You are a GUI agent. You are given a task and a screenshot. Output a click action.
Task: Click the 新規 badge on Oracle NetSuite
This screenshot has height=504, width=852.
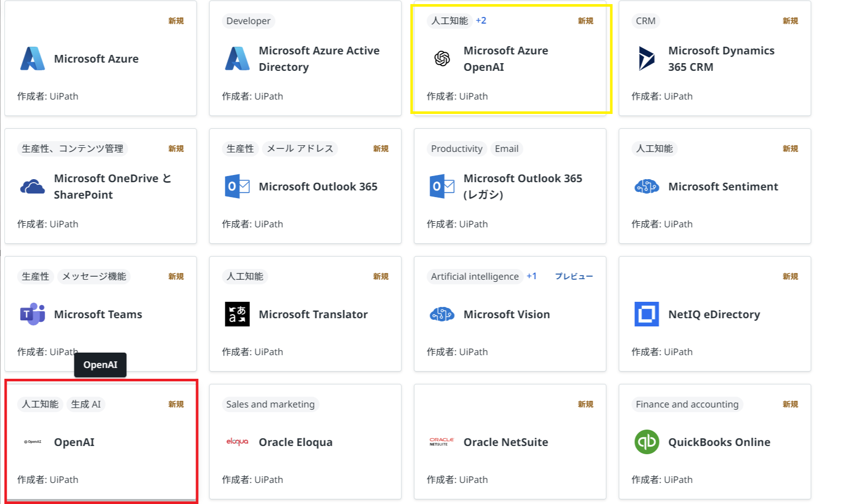tap(586, 404)
